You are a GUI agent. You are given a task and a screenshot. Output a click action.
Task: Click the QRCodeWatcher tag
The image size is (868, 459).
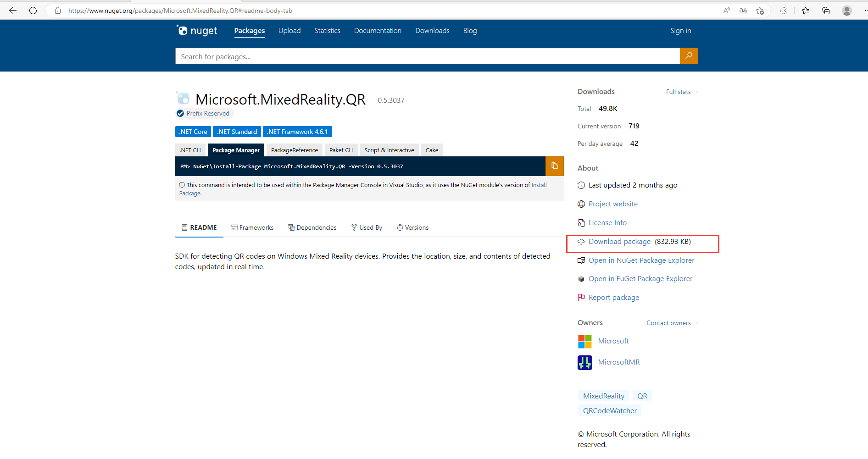coord(610,410)
